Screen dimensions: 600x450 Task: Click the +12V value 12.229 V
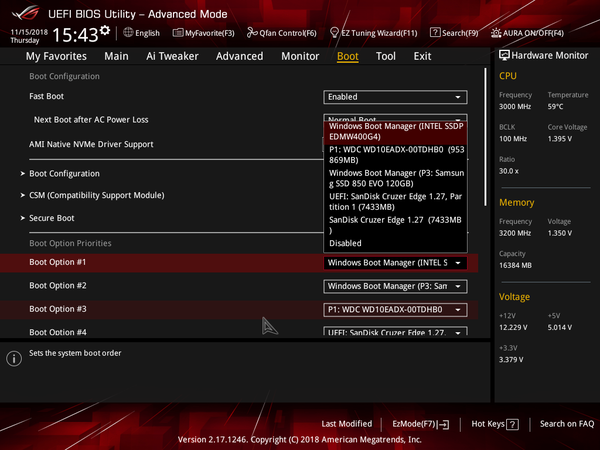[x=513, y=328]
